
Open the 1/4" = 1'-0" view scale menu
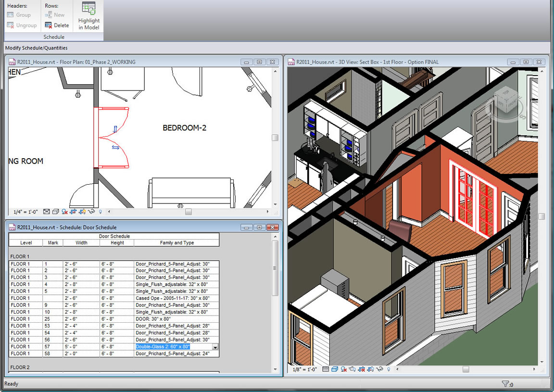pos(25,212)
